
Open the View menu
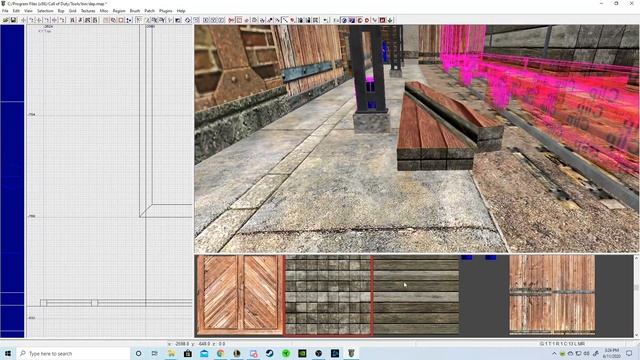pos(28,11)
